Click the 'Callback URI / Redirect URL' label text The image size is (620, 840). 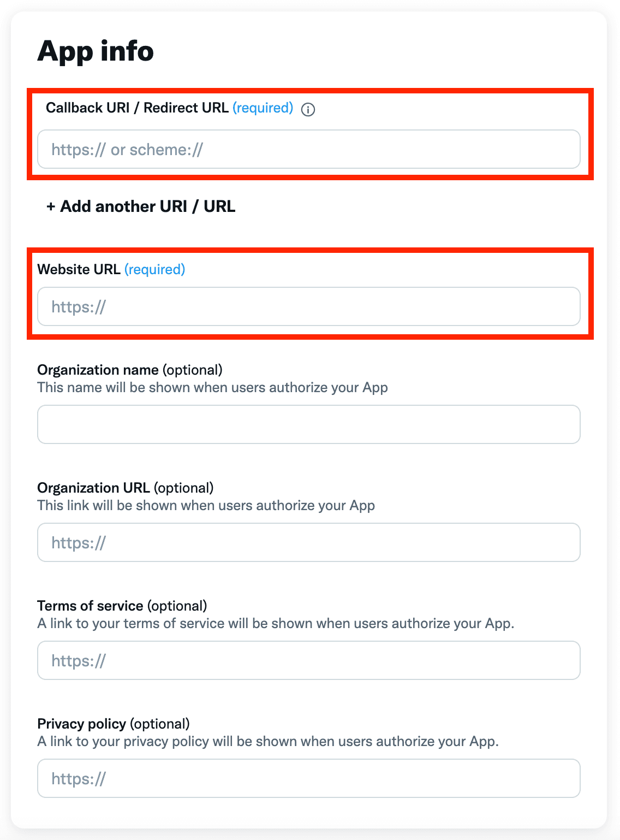(137, 108)
